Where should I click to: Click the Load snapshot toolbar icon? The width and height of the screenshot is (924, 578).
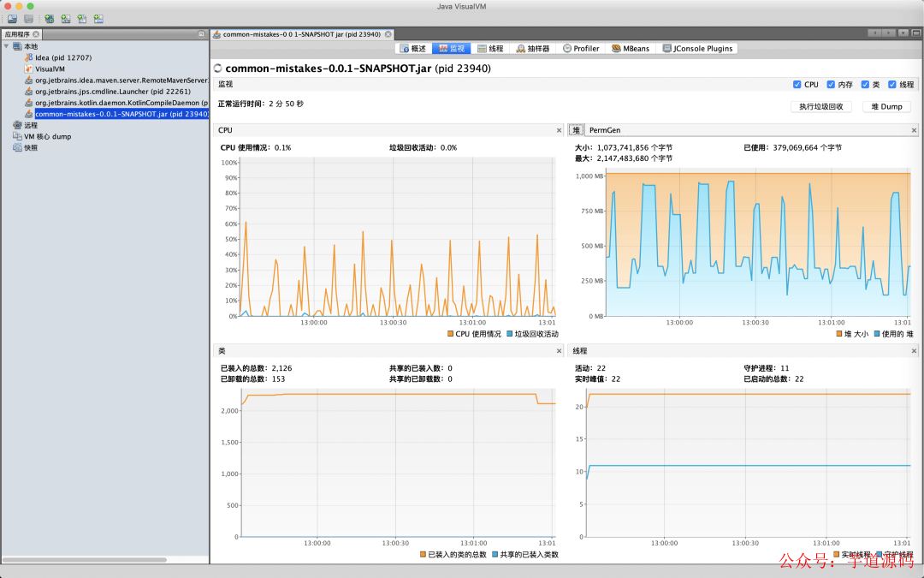(12, 18)
